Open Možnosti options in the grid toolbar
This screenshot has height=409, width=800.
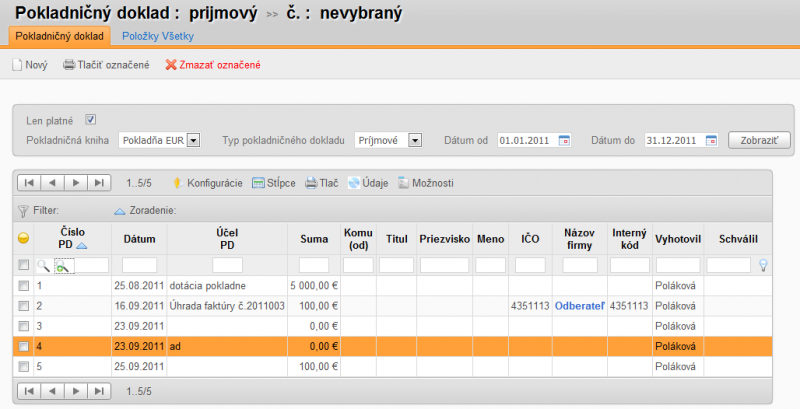click(x=426, y=183)
